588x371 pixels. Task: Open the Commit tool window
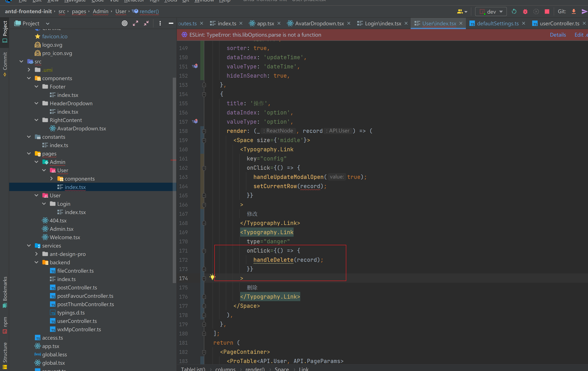pyautogui.click(x=5, y=64)
